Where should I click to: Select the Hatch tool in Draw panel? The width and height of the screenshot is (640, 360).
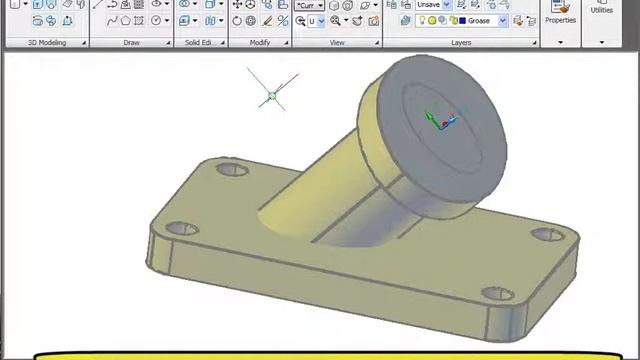click(x=139, y=4)
